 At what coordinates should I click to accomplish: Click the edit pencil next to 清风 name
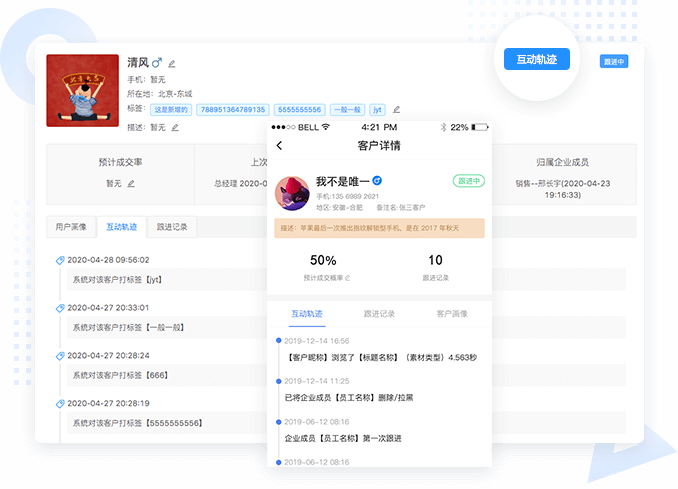(x=172, y=63)
